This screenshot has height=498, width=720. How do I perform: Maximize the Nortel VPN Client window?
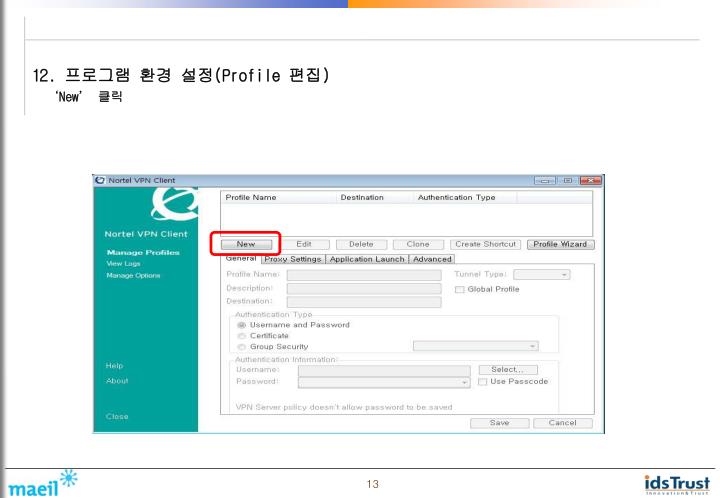pyautogui.click(x=568, y=180)
